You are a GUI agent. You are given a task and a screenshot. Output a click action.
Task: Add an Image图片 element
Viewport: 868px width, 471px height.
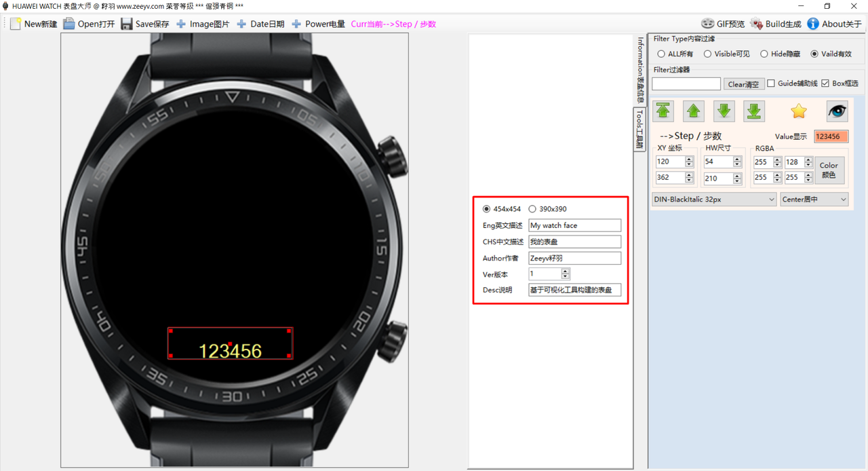[x=203, y=24]
